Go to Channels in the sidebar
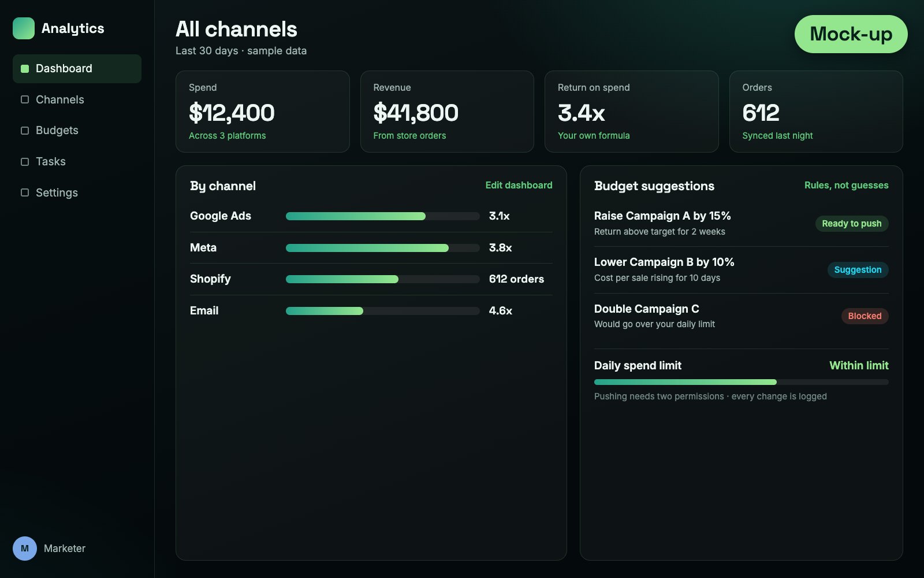This screenshot has height=578, width=924. pos(77,99)
